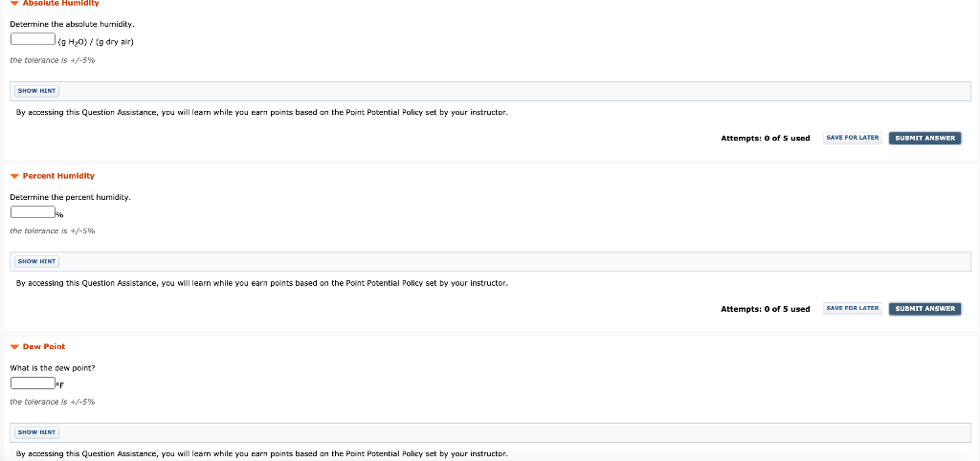Open the Percent Humidity section heading
980x461 pixels.
58,176
